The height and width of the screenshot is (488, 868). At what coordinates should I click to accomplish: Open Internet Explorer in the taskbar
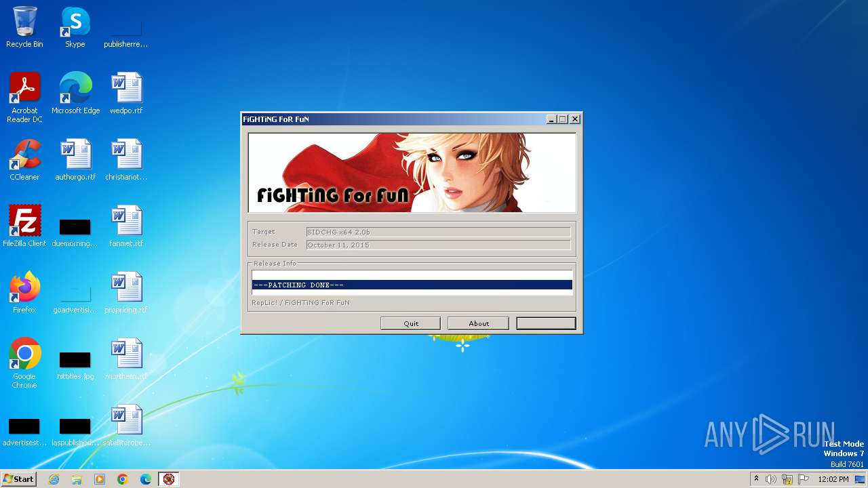54,479
